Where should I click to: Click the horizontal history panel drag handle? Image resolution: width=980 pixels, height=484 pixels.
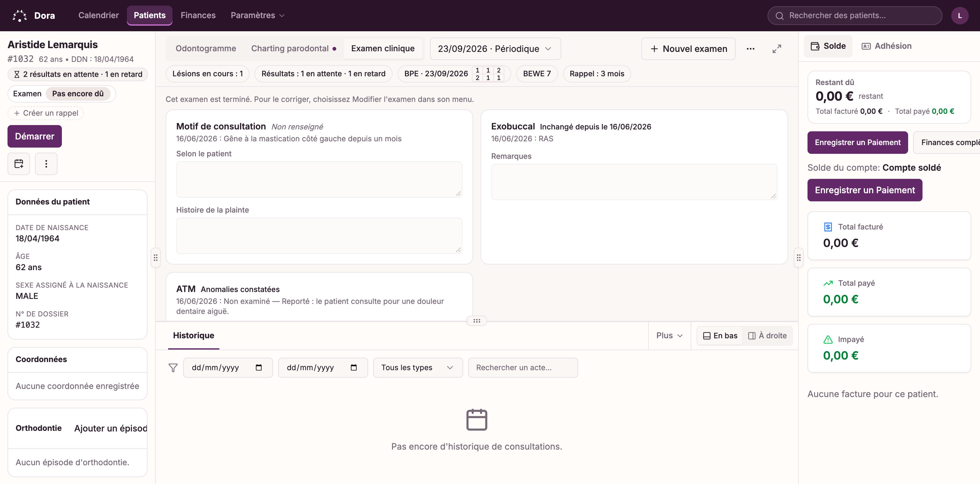(x=476, y=321)
